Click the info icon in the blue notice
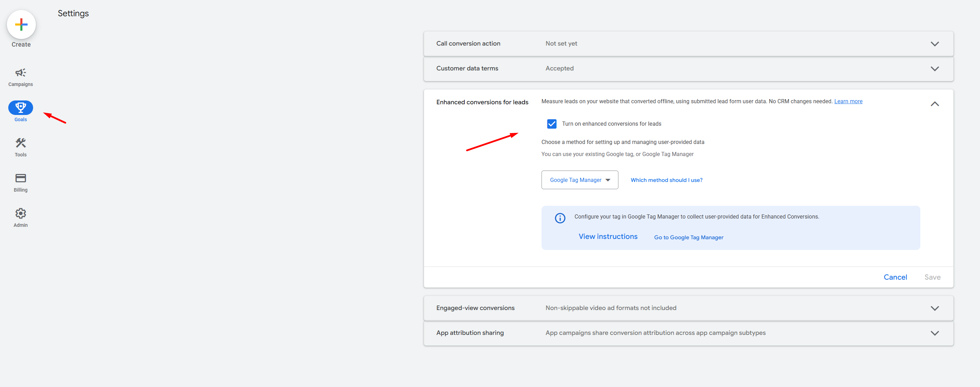Image resolution: width=980 pixels, height=387 pixels. tap(560, 218)
